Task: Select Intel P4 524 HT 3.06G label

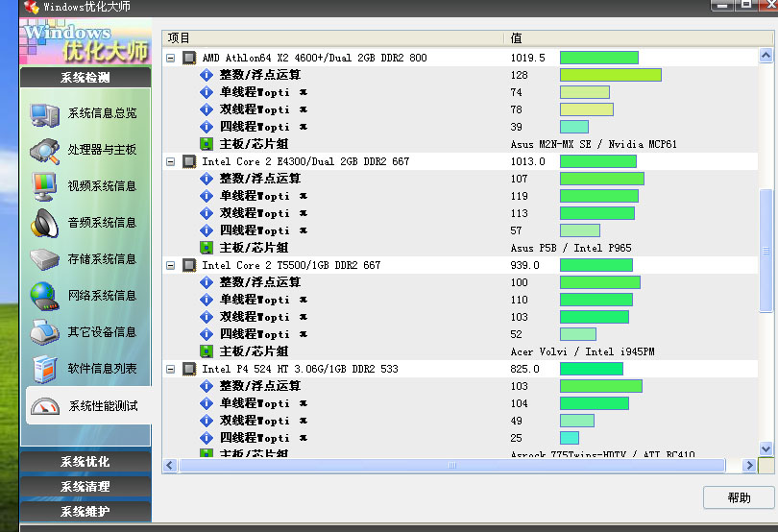Action: click(x=301, y=369)
